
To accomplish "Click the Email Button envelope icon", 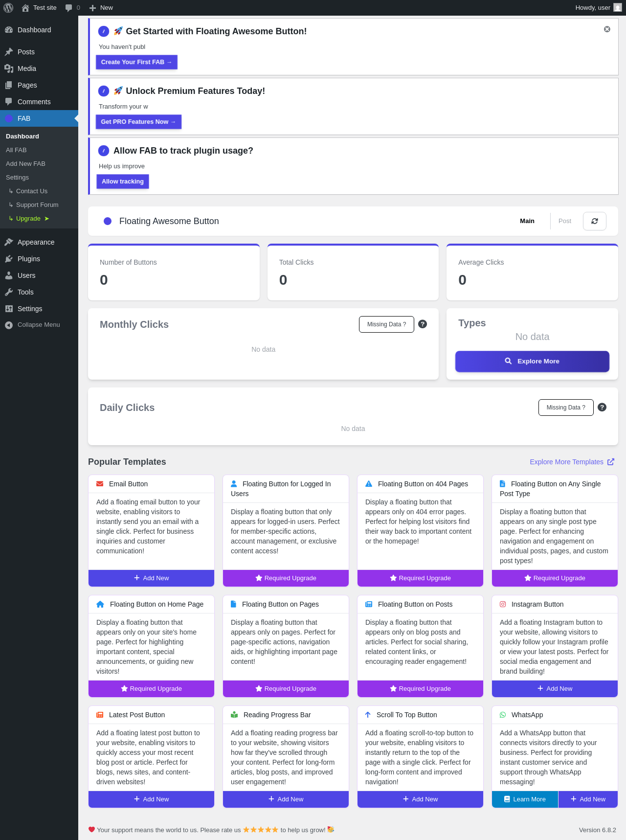I will click(x=100, y=484).
